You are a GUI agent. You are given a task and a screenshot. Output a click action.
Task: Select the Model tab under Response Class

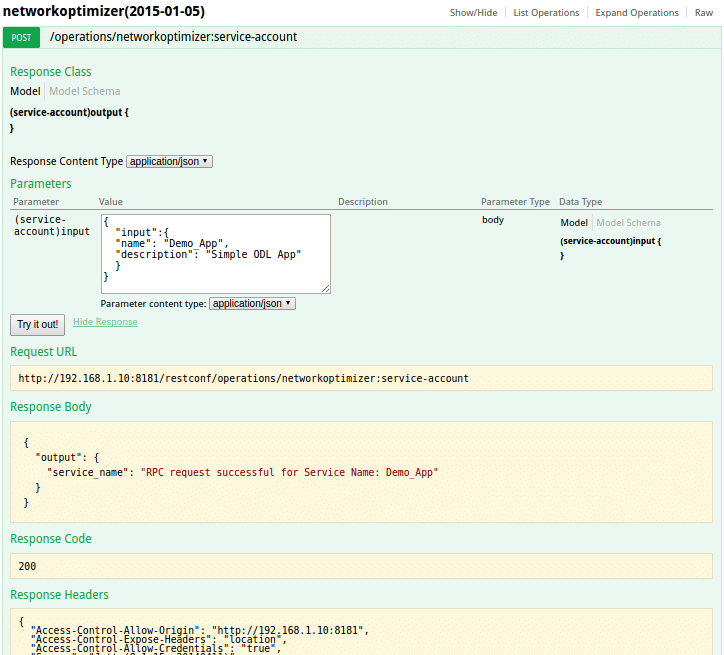pos(25,91)
